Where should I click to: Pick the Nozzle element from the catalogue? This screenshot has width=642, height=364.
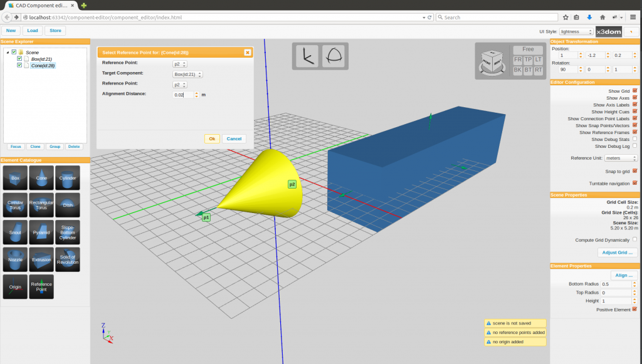15,259
